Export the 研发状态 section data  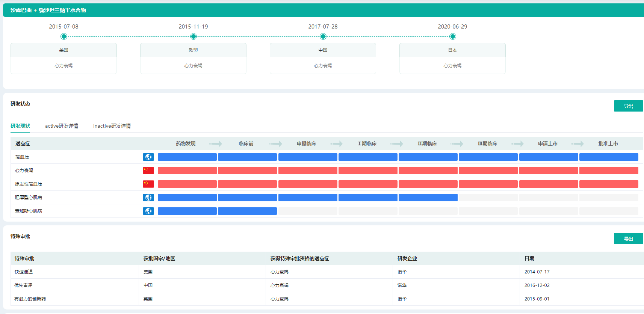coord(628,106)
